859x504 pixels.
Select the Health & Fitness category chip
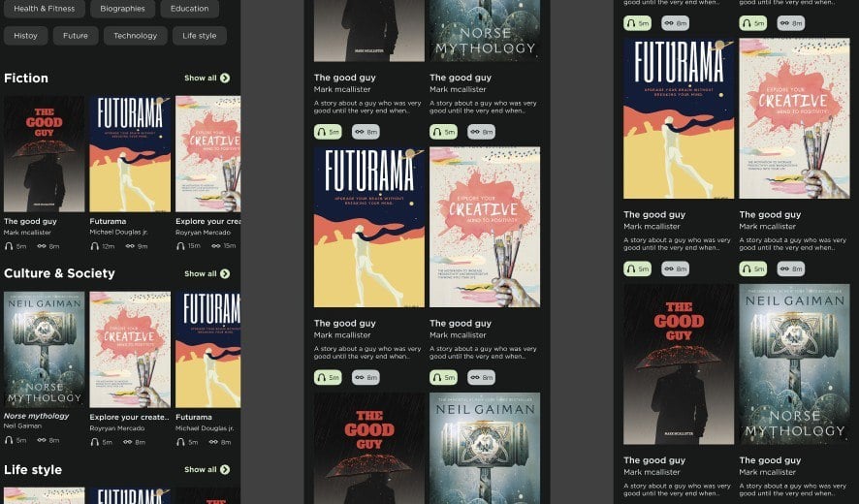pyautogui.click(x=45, y=8)
